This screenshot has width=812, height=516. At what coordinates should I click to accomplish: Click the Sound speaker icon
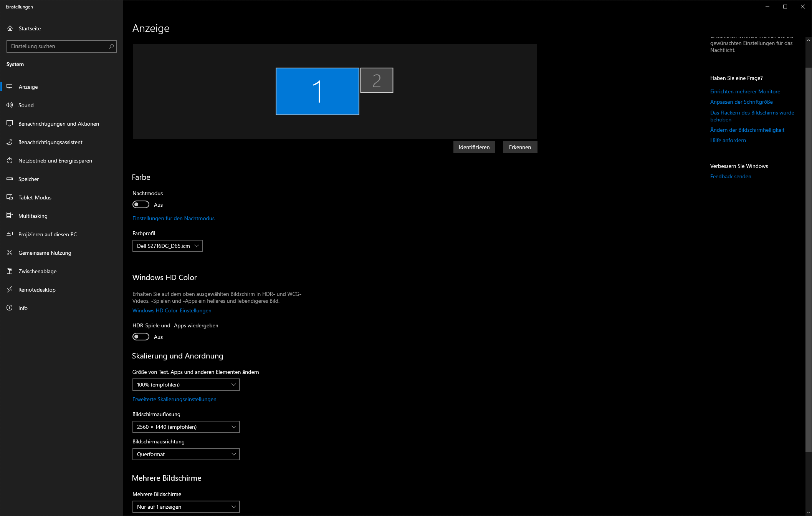click(10, 105)
